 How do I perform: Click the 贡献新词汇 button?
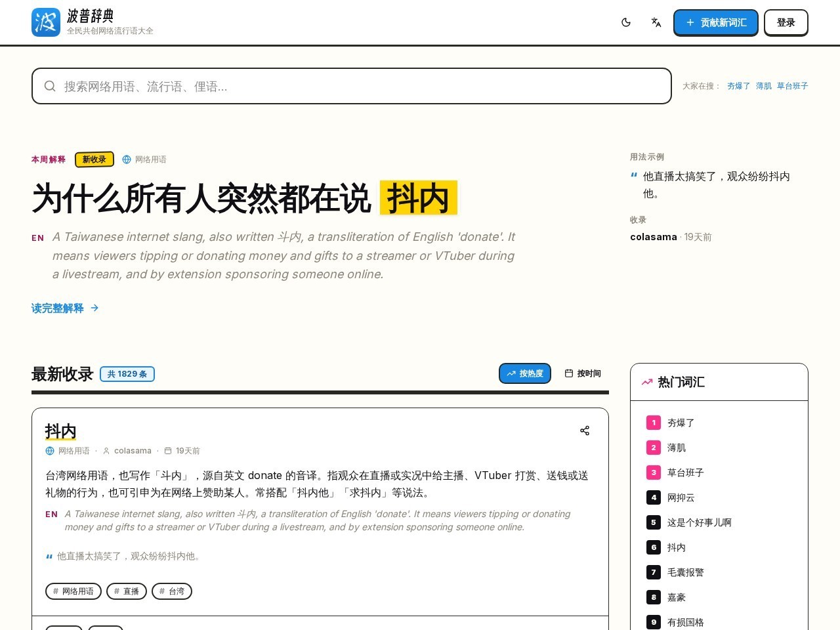pyautogui.click(x=716, y=22)
